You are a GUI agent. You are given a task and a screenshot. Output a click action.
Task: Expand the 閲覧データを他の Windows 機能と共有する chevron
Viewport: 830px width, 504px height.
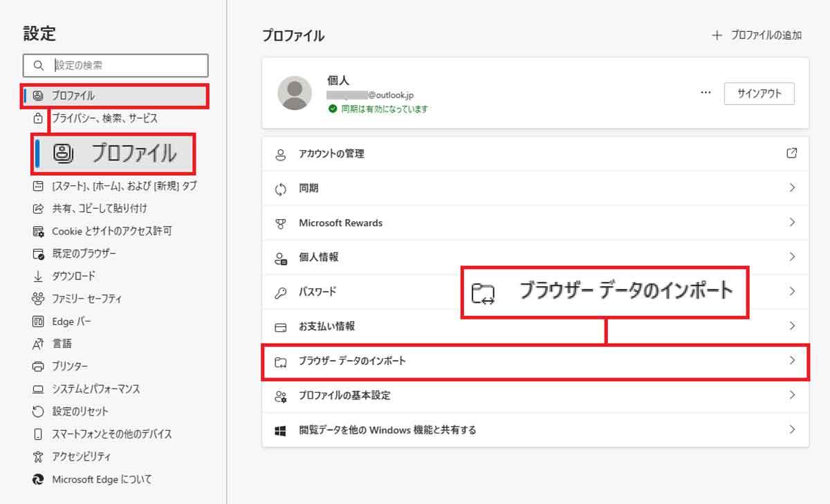point(792,430)
